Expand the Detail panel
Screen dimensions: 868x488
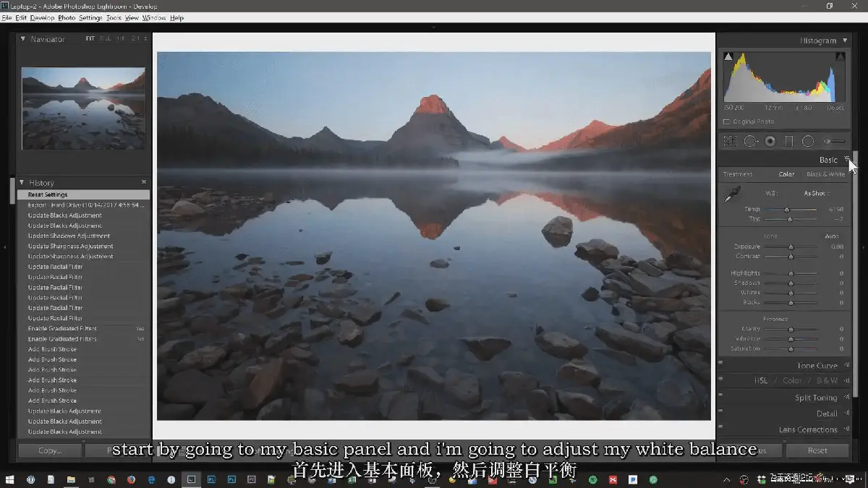[x=846, y=414]
